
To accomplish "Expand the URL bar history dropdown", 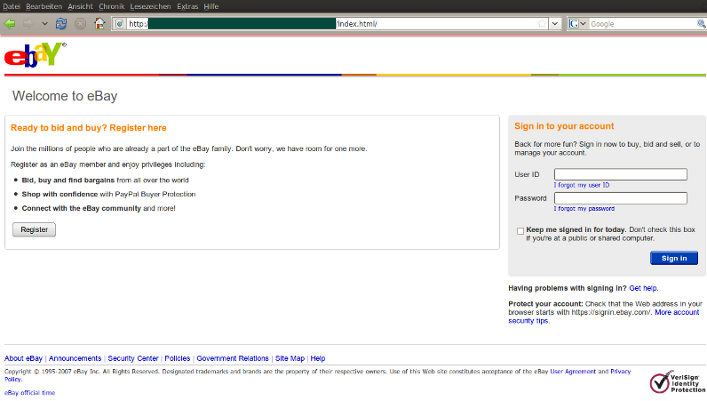I will [x=555, y=23].
